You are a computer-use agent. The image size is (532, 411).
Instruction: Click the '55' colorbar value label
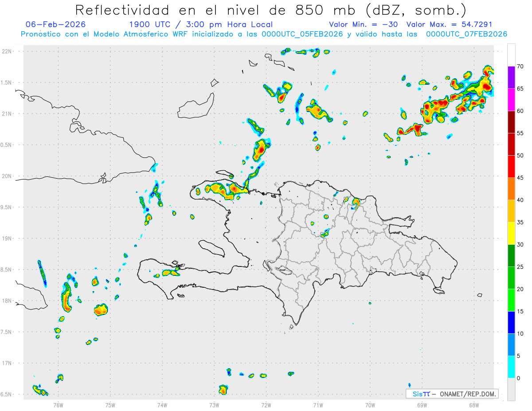(520, 133)
